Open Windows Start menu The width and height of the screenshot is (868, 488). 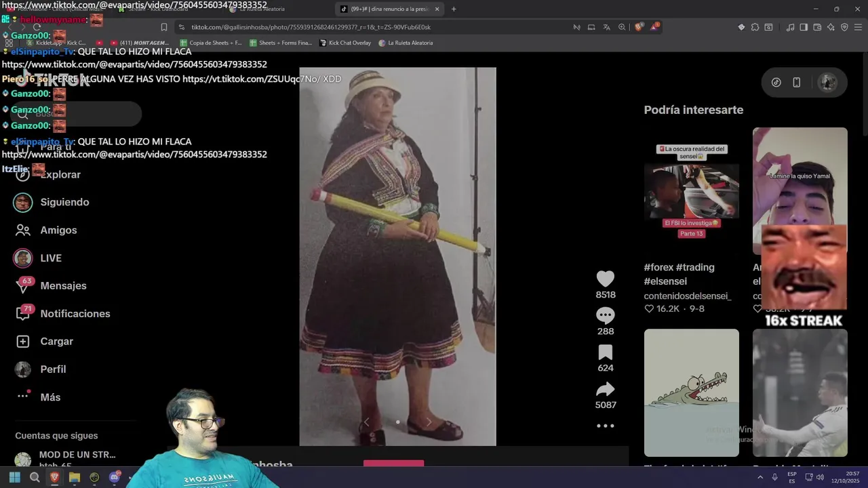[x=15, y=478]
